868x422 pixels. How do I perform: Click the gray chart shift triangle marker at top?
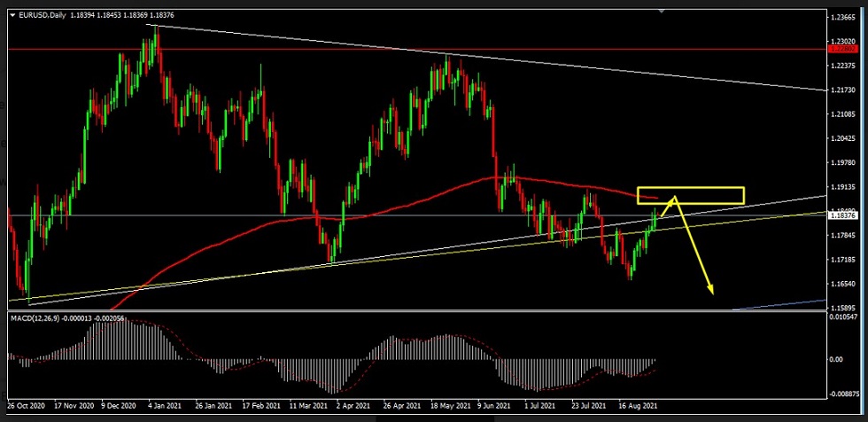810,12
